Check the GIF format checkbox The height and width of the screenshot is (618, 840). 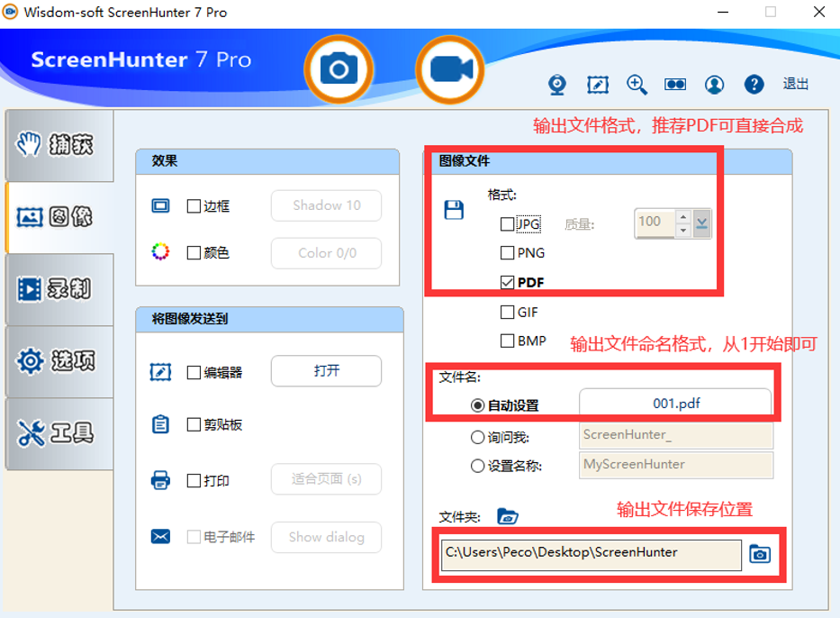click(x=507, y=312)
